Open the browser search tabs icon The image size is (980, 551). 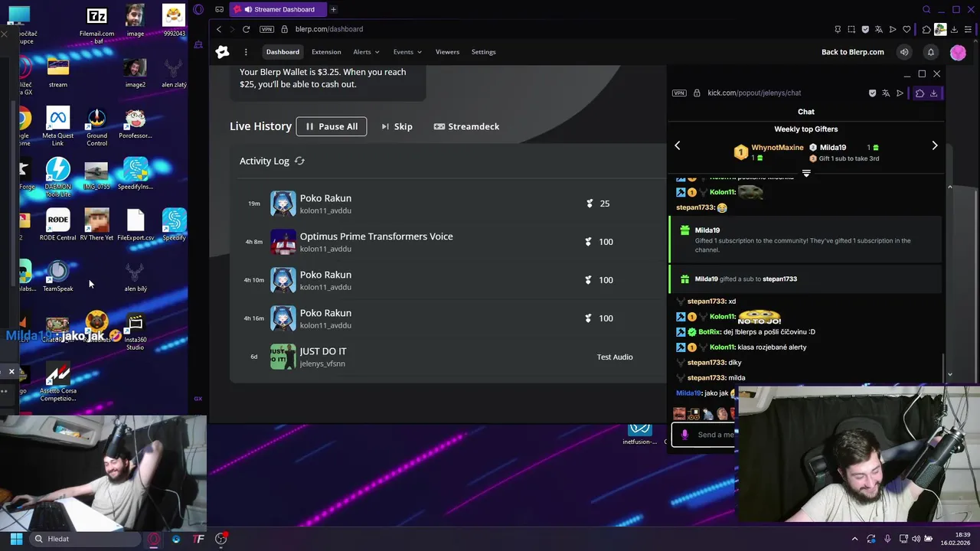(926, 9)
